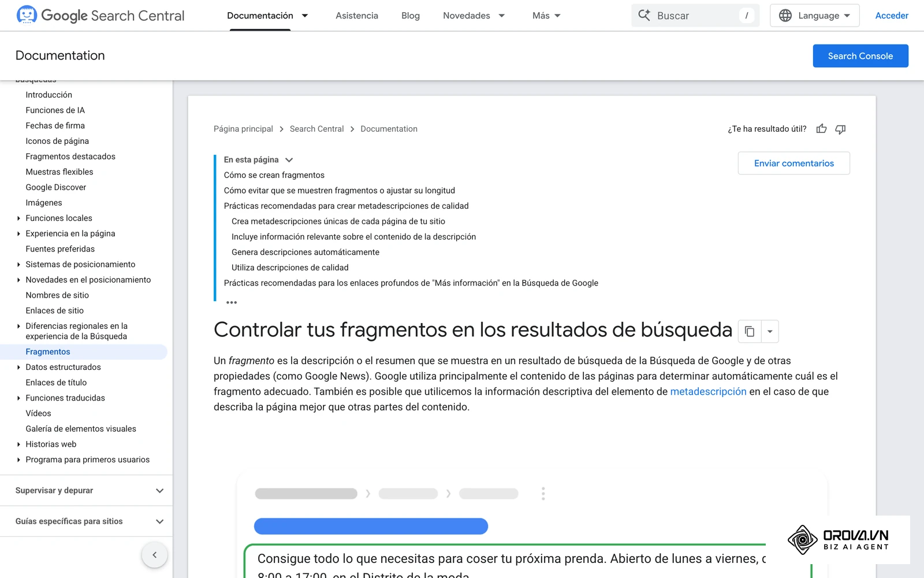The image size is (924, 578).
Task: Jump to 'Cómo se crean fragmentos'
Action: [274, 175]
